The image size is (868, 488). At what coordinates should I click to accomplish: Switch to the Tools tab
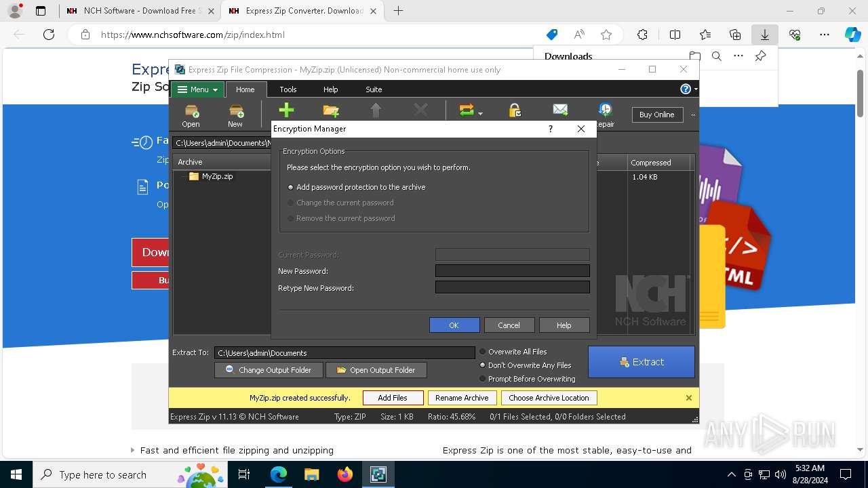[288, 89]
